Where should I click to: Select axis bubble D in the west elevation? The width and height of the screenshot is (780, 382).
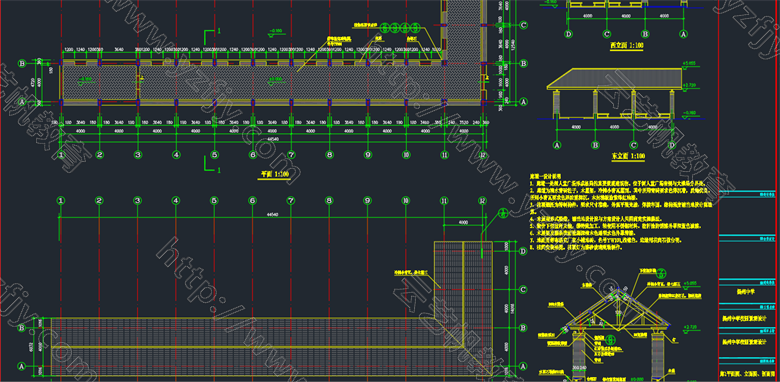(569, 34)
